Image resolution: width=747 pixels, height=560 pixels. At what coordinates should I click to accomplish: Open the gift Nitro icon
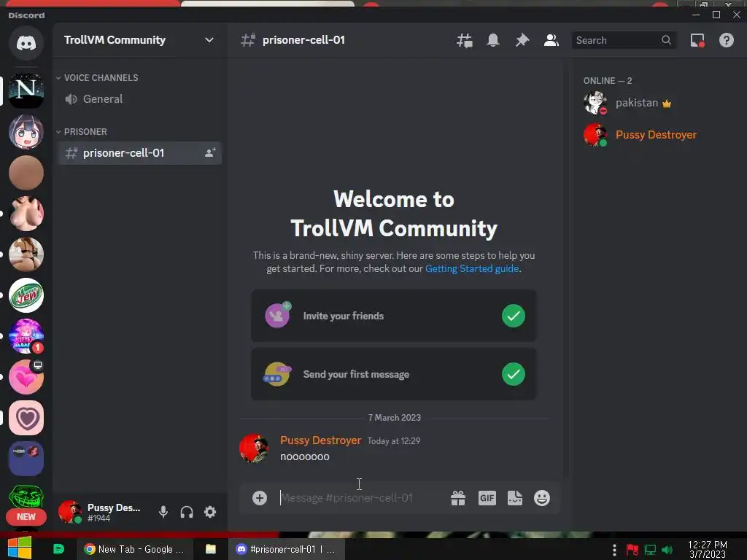(x=458, y=498)
